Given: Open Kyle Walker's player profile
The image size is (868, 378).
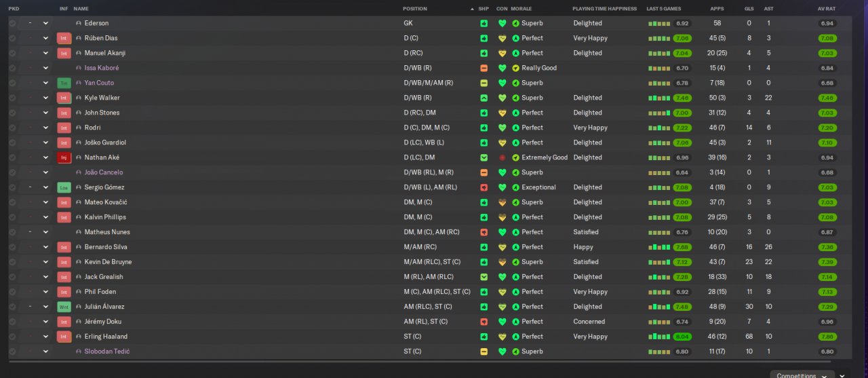Looking at the screenshot, I should click(x=102, y=98).
